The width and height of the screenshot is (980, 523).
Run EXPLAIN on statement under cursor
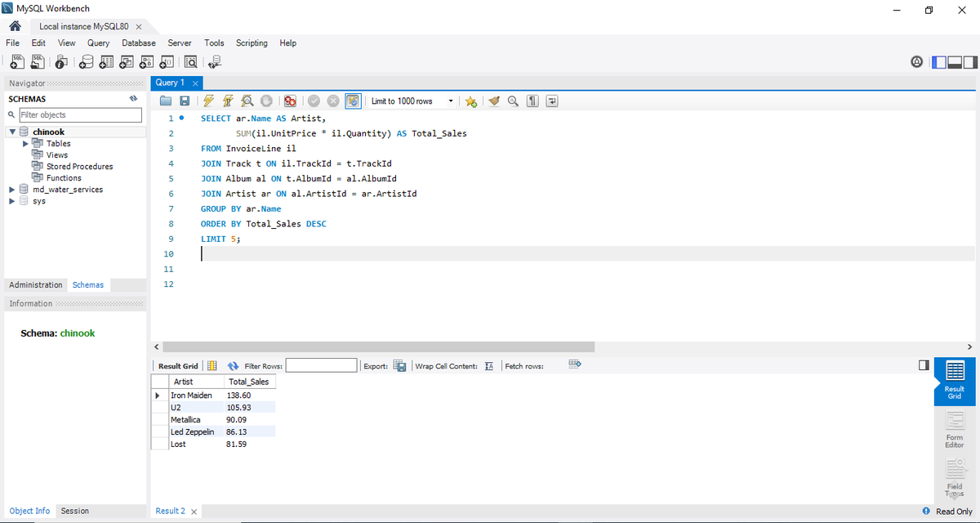(x=247, y=101)
